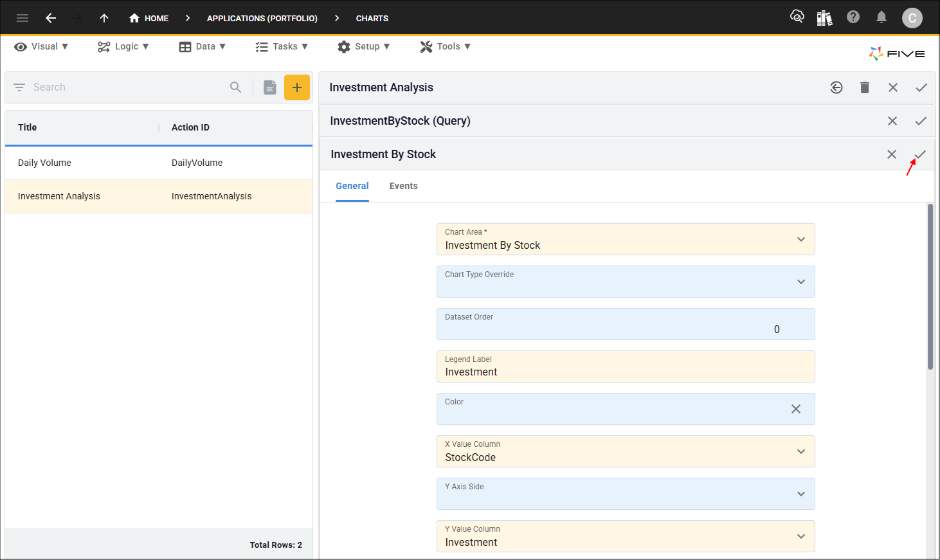Screen dimensions: 940x560
Task: Click the hamburger menu icon
Action: 23,18
